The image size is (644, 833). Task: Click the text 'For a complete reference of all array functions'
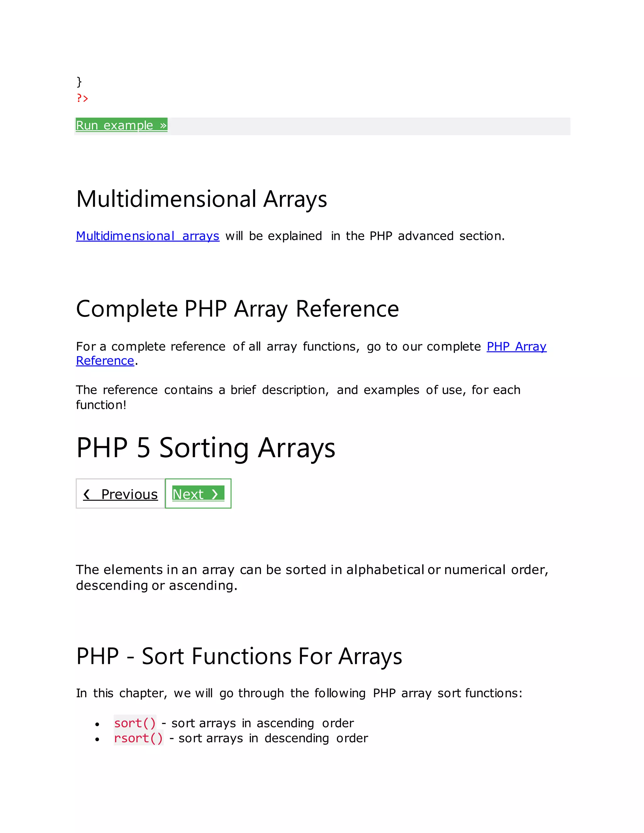(x=217, y=346)
